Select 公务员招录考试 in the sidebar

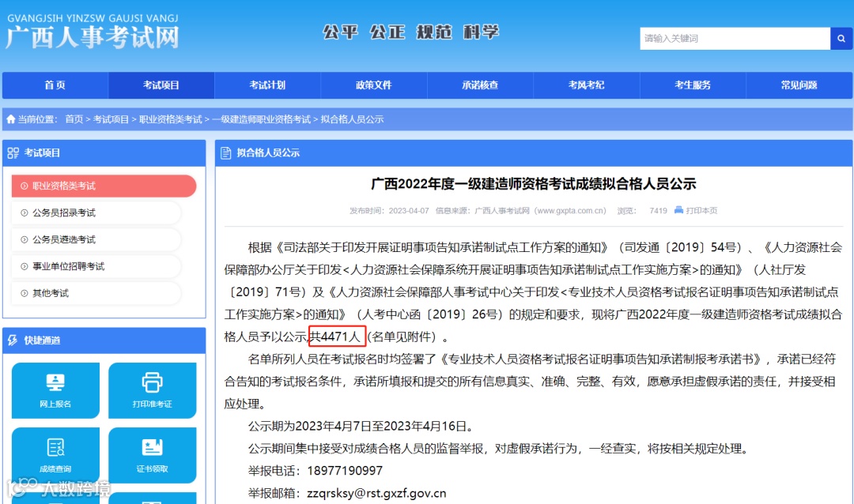[x=96, y=213]
